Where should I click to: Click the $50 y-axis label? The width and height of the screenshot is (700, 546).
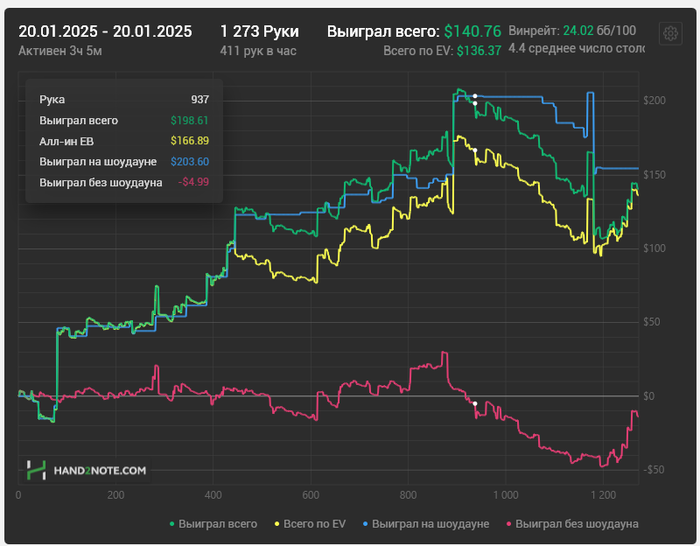pyautogui.click(x=652, y=322)
